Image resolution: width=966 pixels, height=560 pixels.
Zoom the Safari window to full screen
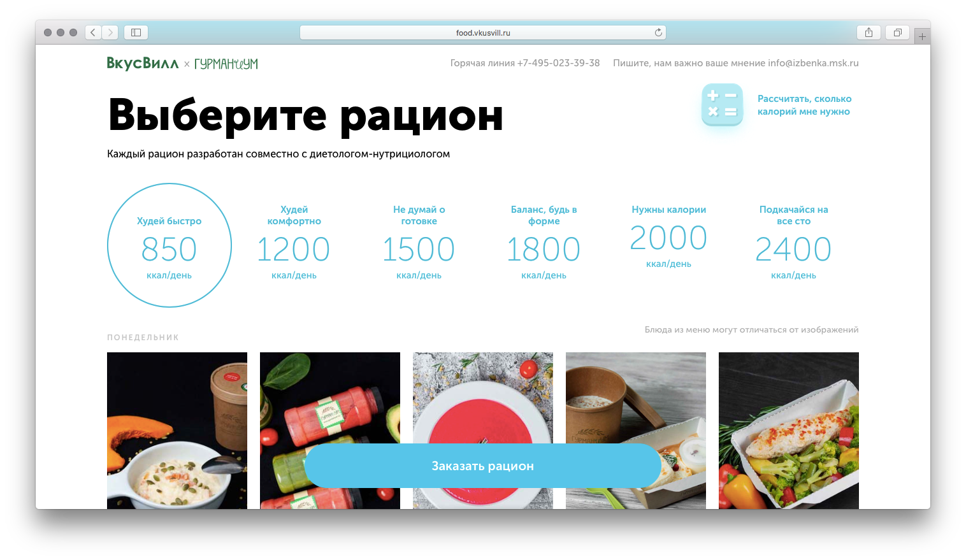73,32
